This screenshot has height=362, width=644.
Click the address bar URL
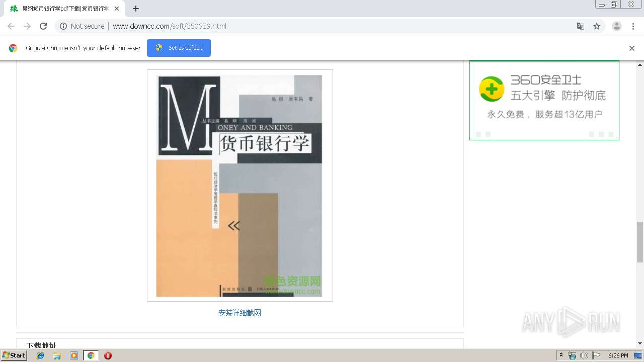(170, 26)
